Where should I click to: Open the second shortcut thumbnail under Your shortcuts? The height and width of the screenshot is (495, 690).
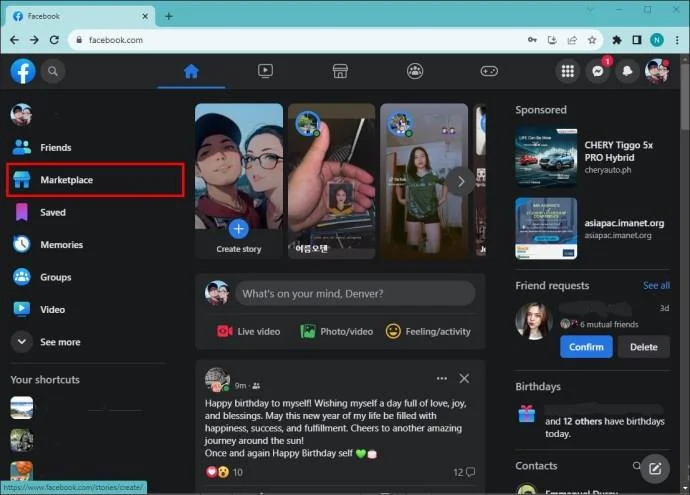pos(22,440)
